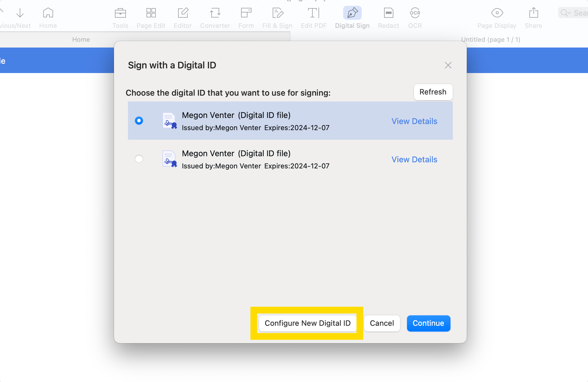Launch the OCR tool icon
The height and width of the screenshot is (382, 588).
tap(415, 13)
